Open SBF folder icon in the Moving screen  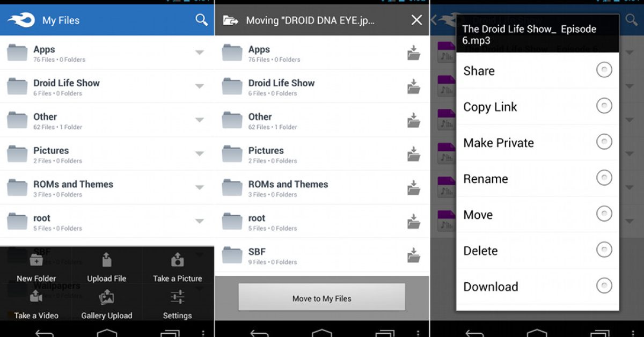pos(232,255)
